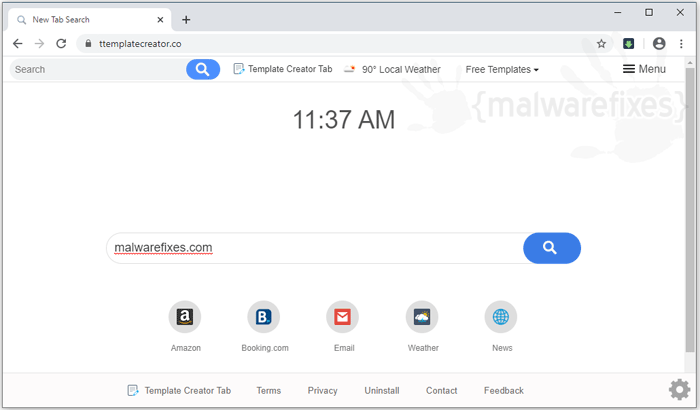View site info via the padlock icon

click(x=88, y=43)
